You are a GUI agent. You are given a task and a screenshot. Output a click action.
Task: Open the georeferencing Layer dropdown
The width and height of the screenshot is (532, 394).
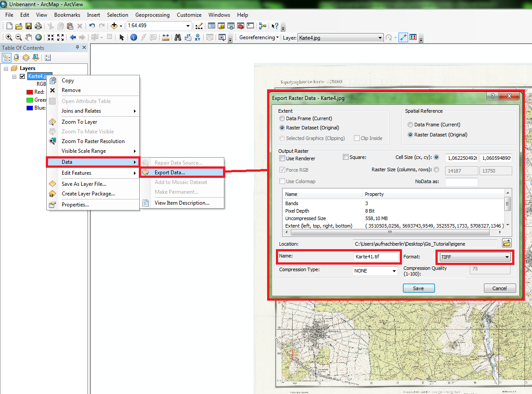coord(380,38)
